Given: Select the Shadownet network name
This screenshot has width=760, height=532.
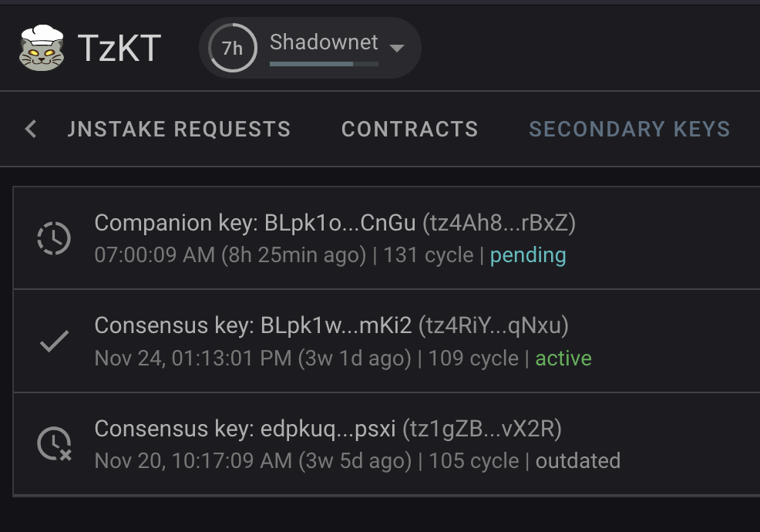Looking at the screenshot, I should (x=323, y=42).
